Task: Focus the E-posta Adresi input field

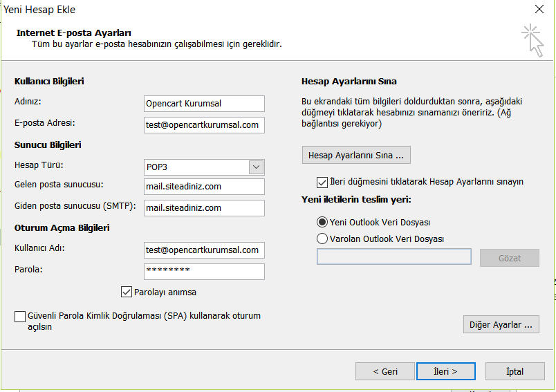Action: tap(204, 124)
